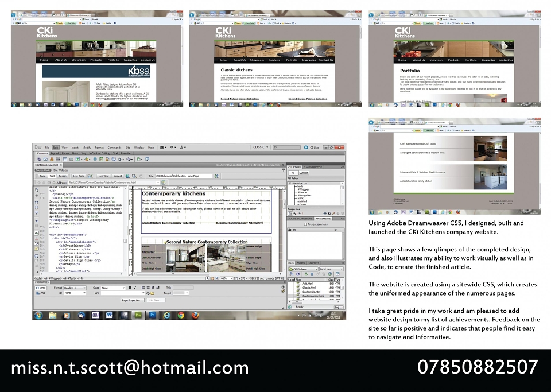Image resolution: width=551 pixels, height=392 pixels.
Task: Select Contemporary.html in Local Files list
Action: coord(314,296)
